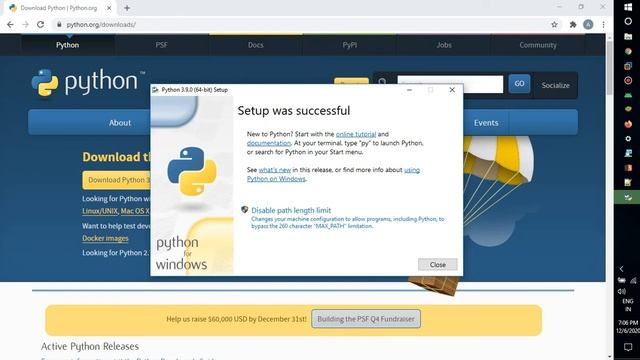Open the Chrome profile avatar
This screenshot has width=640, height=360.
coord(588,24)
